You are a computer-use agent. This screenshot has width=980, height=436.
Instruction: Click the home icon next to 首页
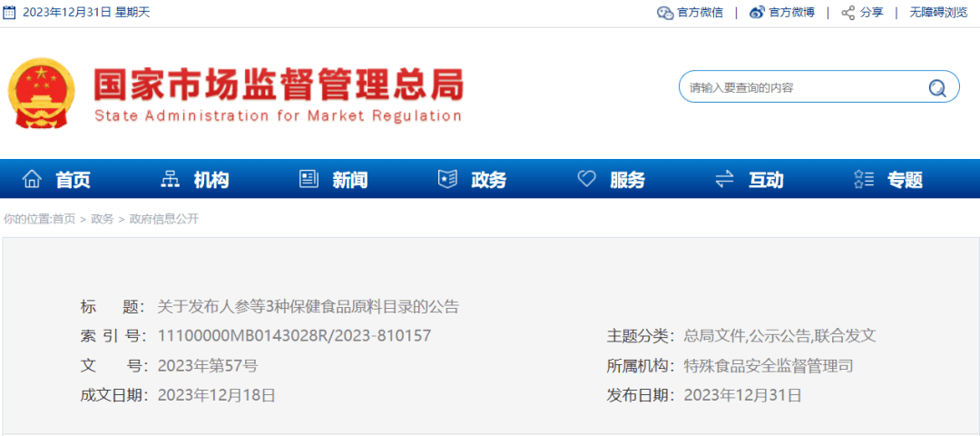coord(31,180)
